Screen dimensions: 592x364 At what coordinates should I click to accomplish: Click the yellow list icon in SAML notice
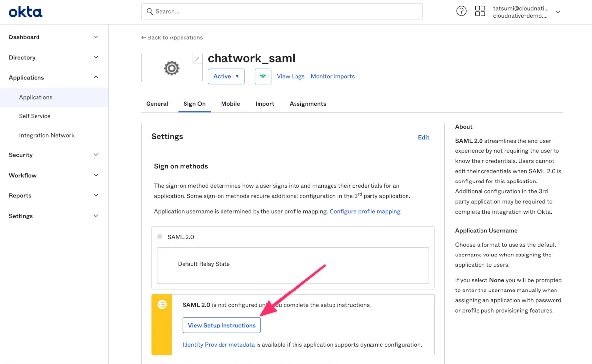pyautogui.click(x=162, y=305)
